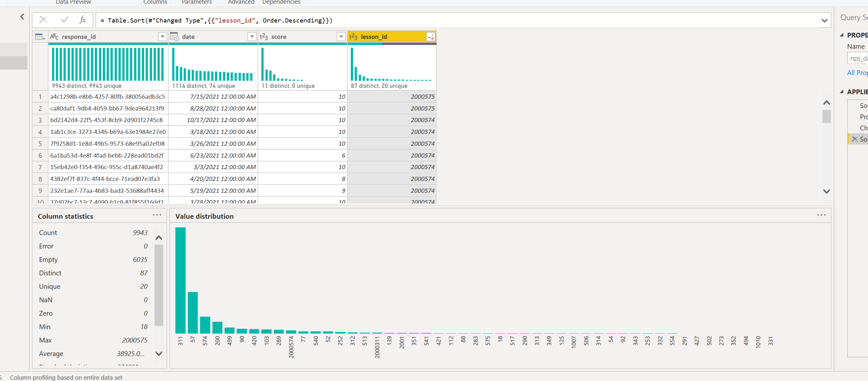Click the tallest bar labeled 311
The height and width of the screenshot is (381, 868).
[x=180, y=280]
